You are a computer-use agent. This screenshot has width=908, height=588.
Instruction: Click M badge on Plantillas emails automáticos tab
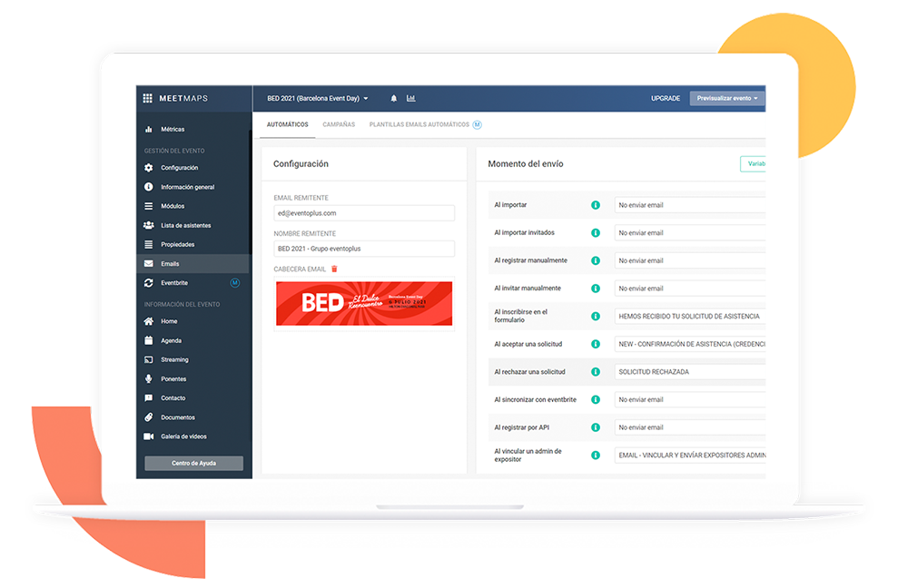[x=478, y=124]
